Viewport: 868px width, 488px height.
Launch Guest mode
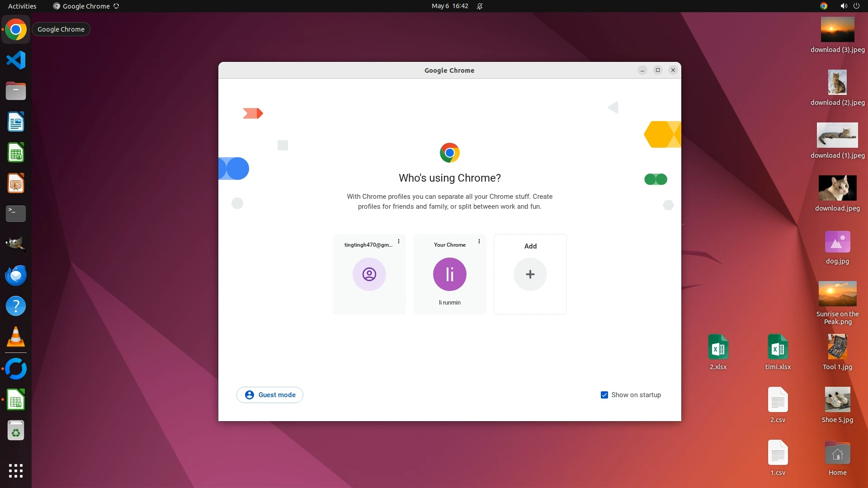270,395
